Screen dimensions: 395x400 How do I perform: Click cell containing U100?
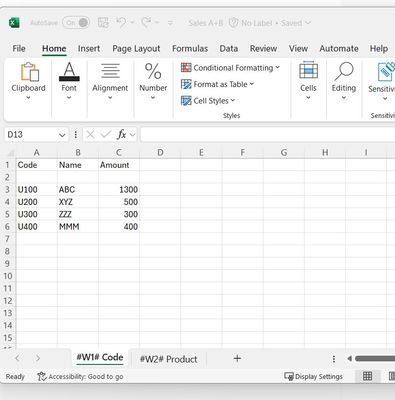[x=37, y=190]
